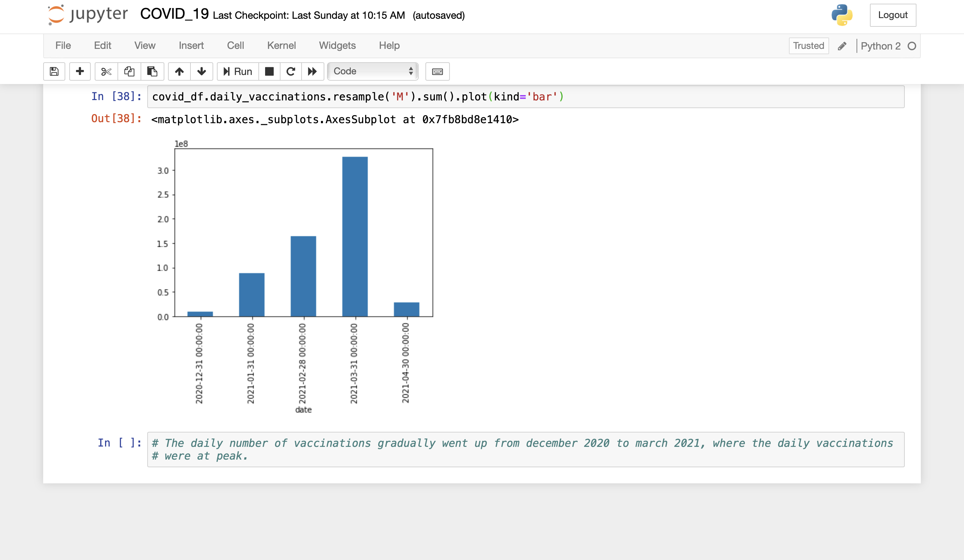
Task: Click the kernel idle circle indicator
Action: coord(911,46)
